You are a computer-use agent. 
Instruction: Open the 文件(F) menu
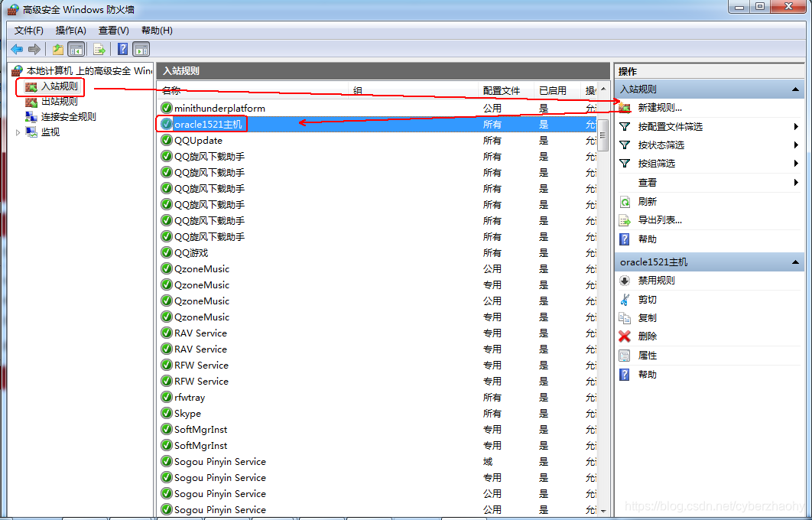tap(28, 31)
